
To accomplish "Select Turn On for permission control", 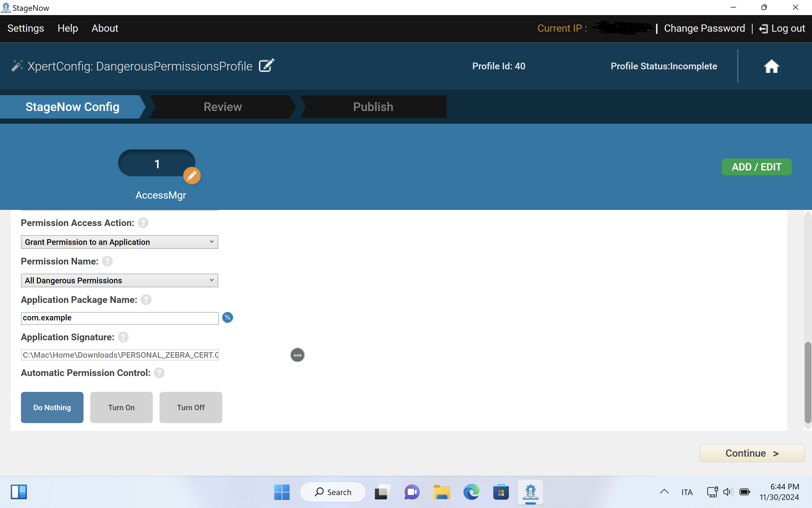I will (121, 407).
